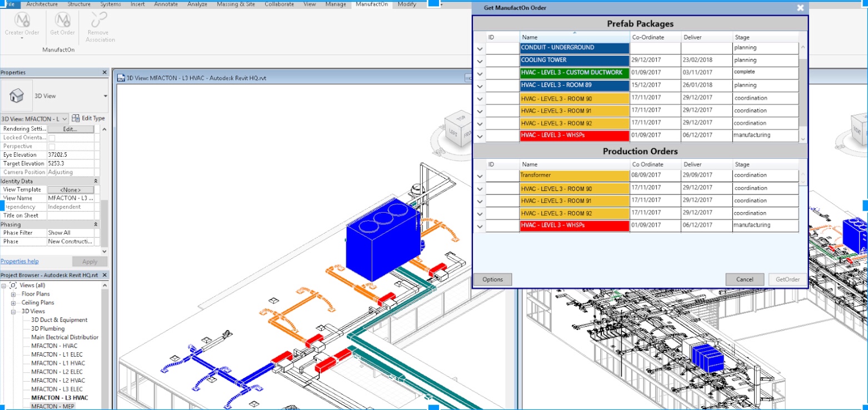
Task: Open the File menu tab
Action: pos(10,4)
